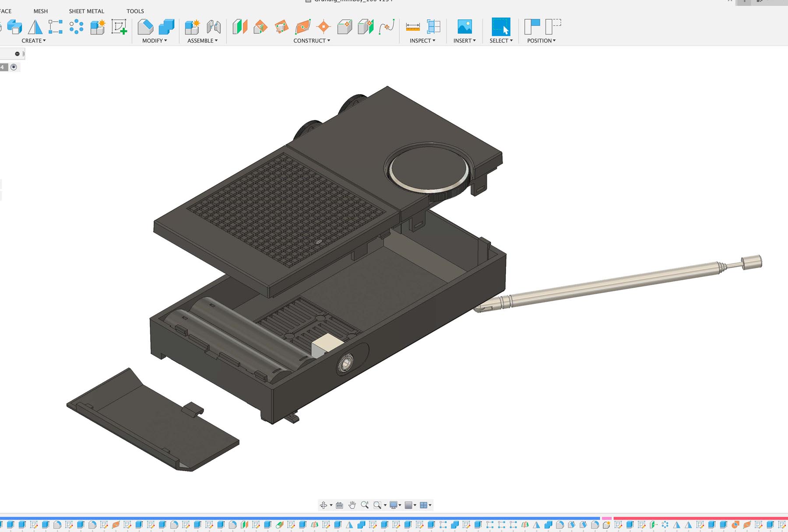Click New Component icon in Create group
788x532 pixels.
(x=98, y=27)
